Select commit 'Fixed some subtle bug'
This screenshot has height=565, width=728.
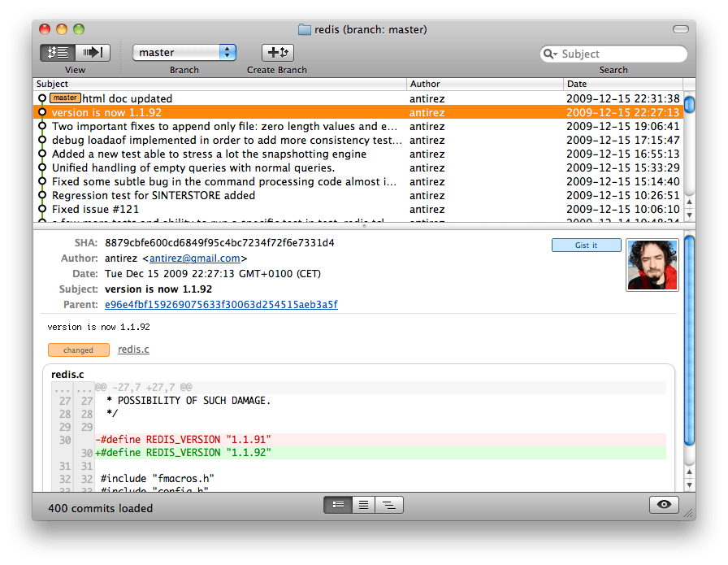pos(358,181)
